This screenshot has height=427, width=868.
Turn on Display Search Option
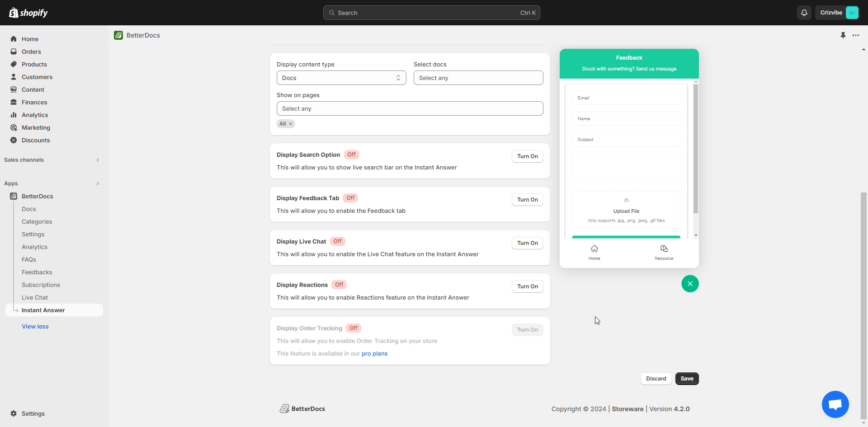click(527, 156)
